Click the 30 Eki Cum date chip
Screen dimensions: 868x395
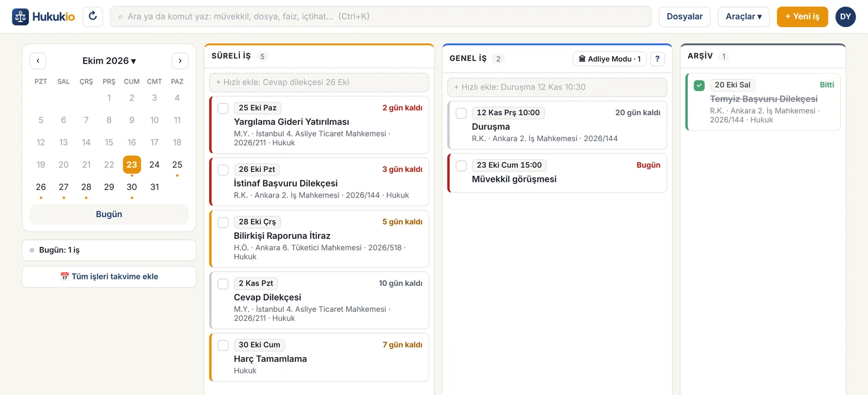click(x=259, y=345)
